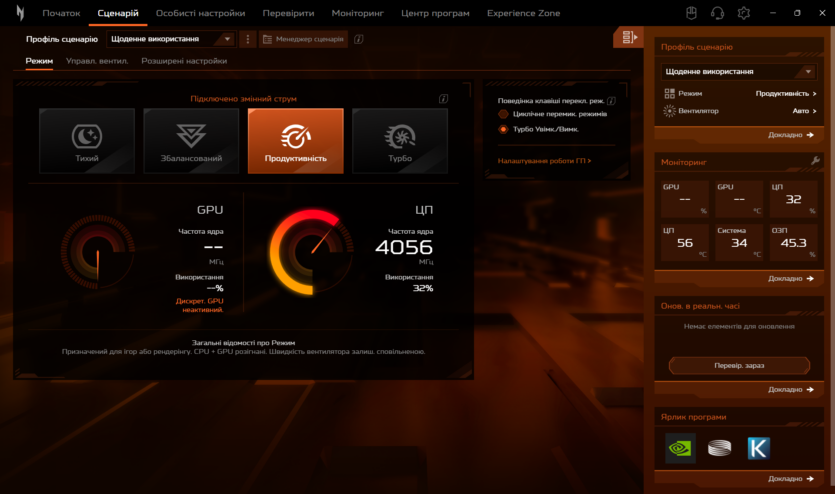Image resolution: width=835 pixels, height=494 pixels.
Task: Launch the blue K app shortcut
Action: coord(758,448)
